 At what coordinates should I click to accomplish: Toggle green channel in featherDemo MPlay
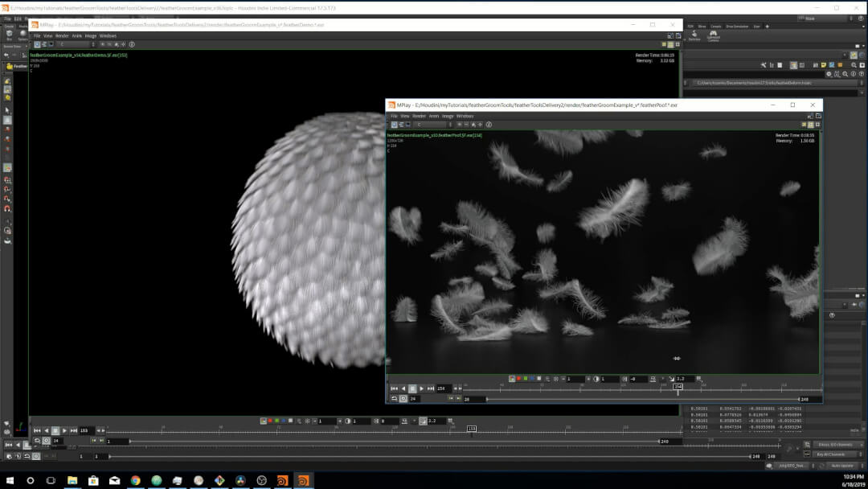tap(276, 421)
